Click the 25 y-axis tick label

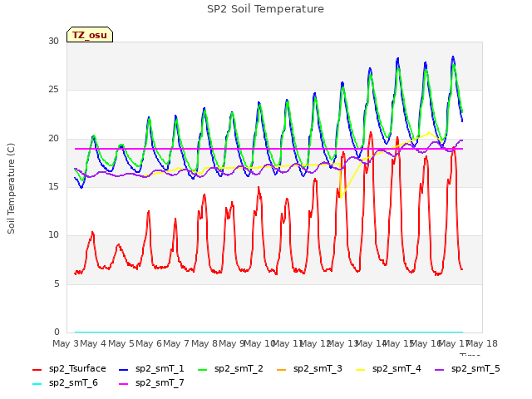click(x=53, y=90)
